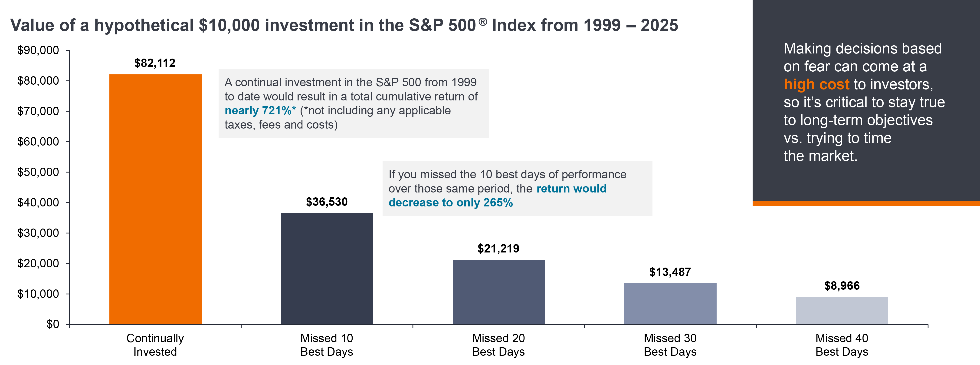Select the "Continually Invested" axis label
The width and height of the screenshot is (980, 365).
click(155, 345)
